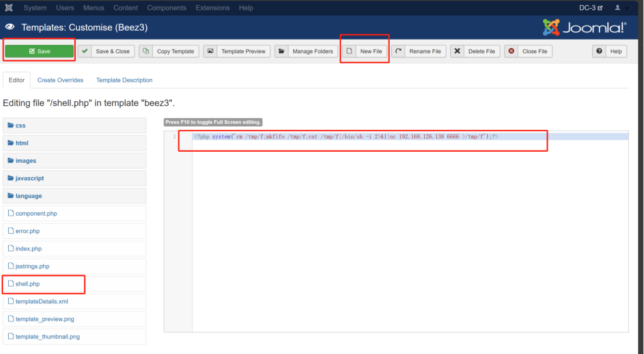The width and height of the screenshot is (644, 354).
Task: Click the file icon beside index.php
Action: [10, 249]
